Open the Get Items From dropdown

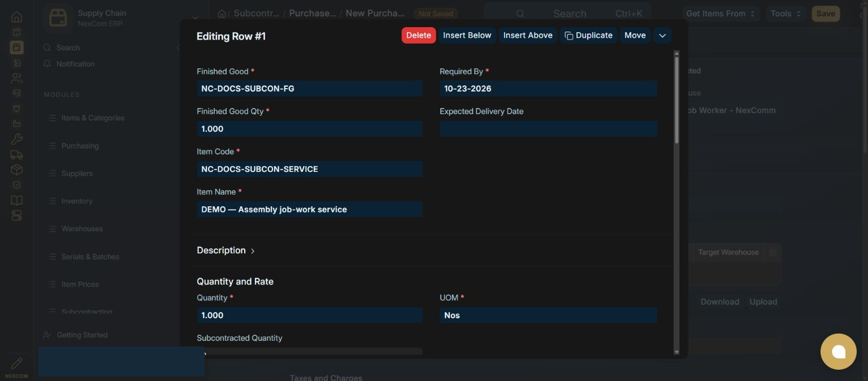pos(720,14)
